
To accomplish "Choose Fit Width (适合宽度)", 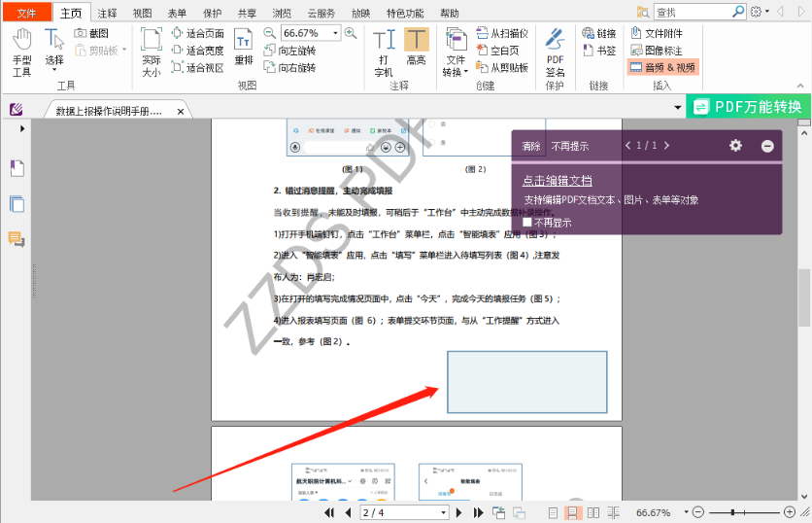I will (x=198, y=51).
